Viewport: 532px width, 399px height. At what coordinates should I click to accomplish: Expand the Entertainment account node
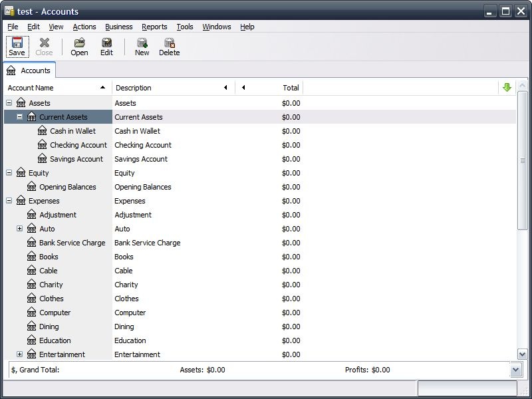pos(19,354)
